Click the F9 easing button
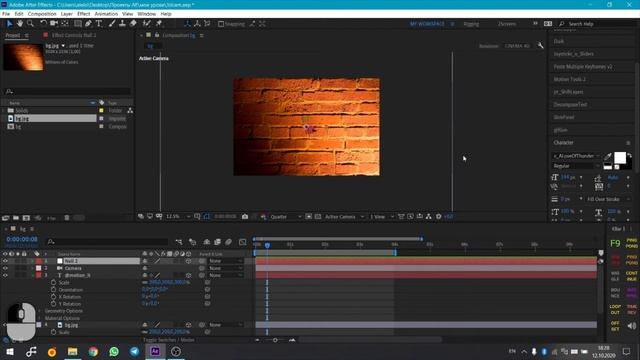The height and width of the screenshot is (360, 640). pos(615,244)
